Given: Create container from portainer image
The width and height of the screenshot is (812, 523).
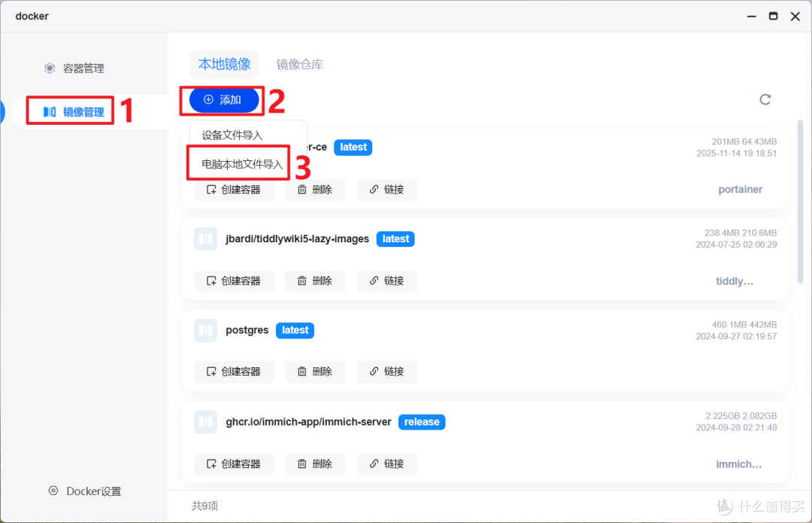Looking at the screenshot, I should pyautogui.click(x=234, y=190).
